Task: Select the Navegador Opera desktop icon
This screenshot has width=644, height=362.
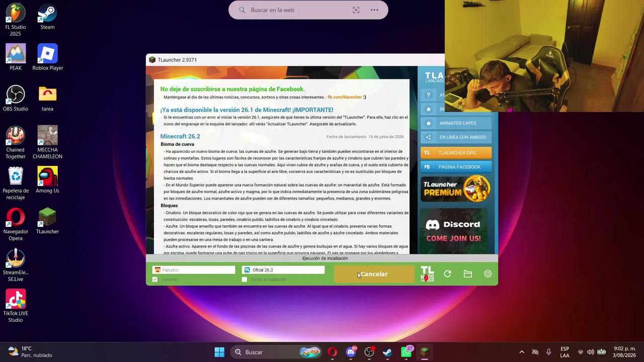Action: [16, 224]
